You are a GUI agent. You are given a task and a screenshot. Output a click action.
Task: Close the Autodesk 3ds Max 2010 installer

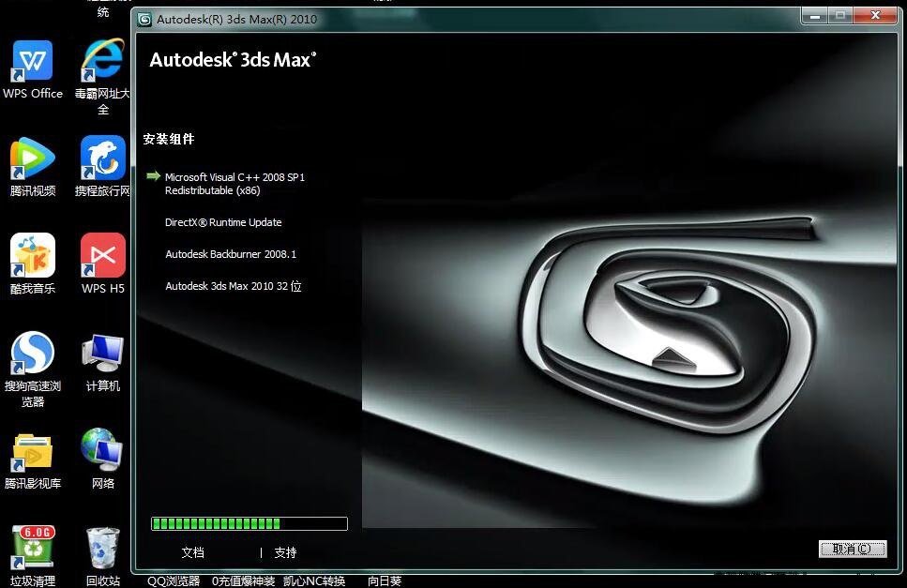point(875,16)
